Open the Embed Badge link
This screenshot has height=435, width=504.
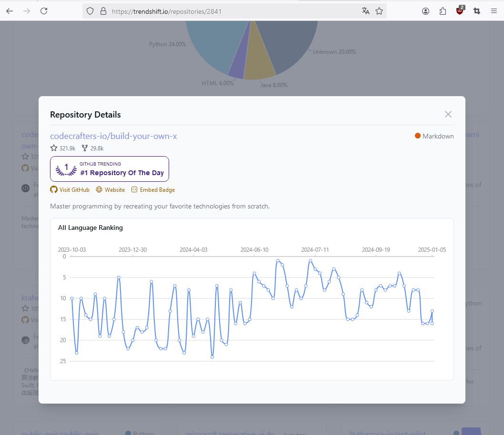pos(153,190)
